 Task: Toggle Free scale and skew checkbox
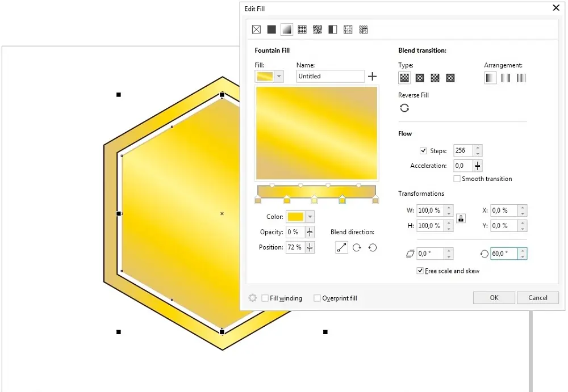420,271
